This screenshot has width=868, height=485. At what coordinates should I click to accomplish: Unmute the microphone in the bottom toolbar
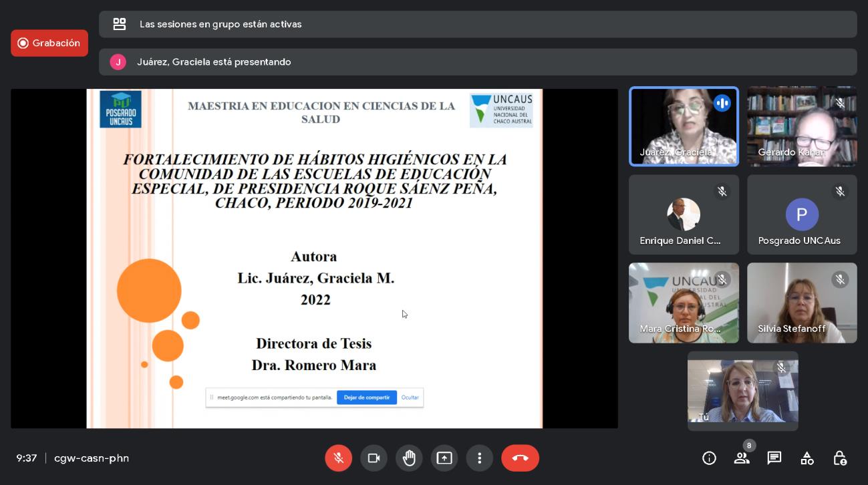point(338,458)
